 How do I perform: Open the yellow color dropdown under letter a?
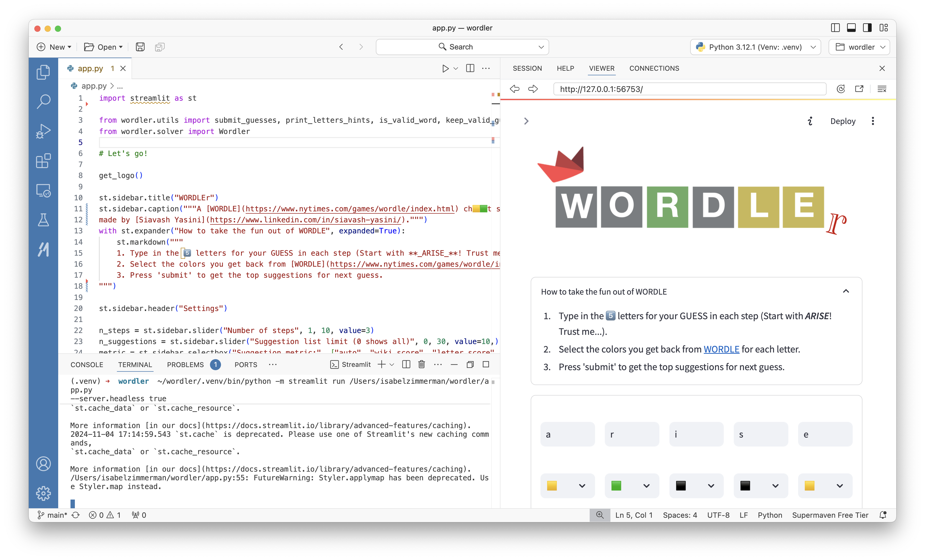pos(567,486)
